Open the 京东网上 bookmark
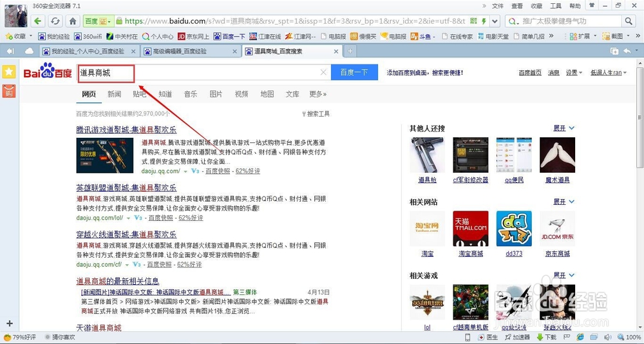The width and height of the screenshot is (644, 344). [x=194, y=36]
